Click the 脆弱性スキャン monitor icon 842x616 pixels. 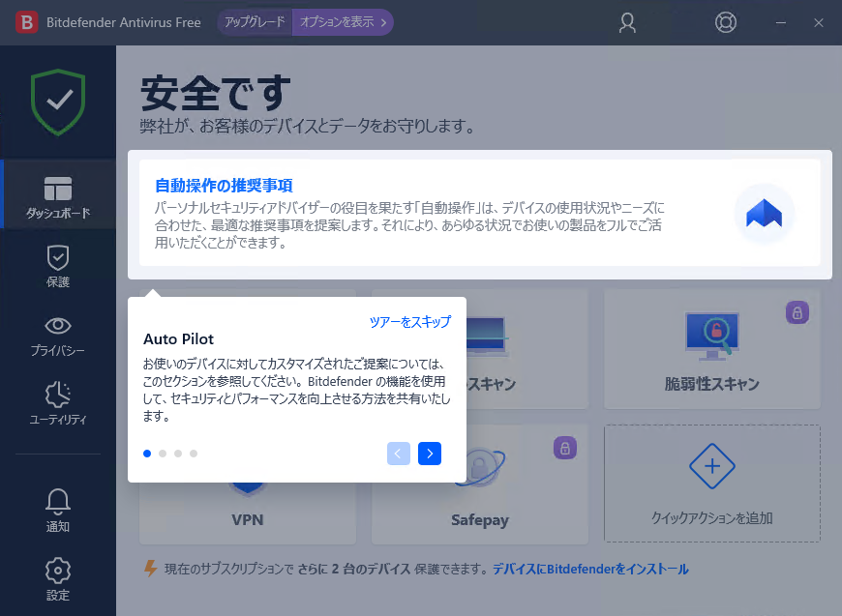click(x=712, y=337)
